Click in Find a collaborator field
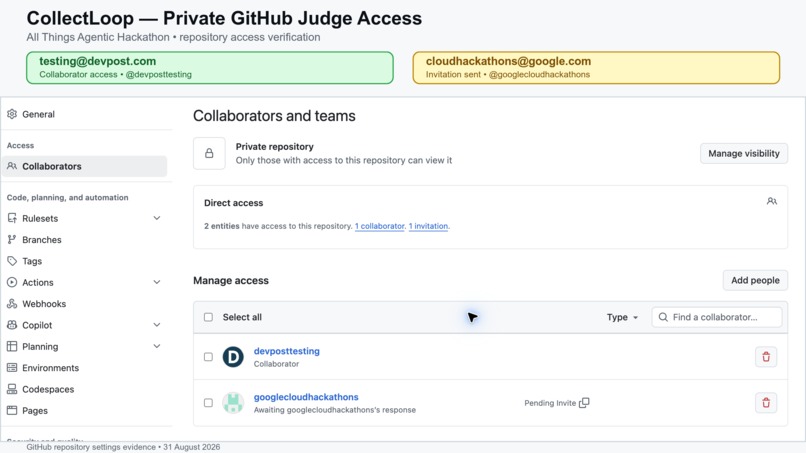The width and height of the screenshot is (806, 453). (717, 317)
